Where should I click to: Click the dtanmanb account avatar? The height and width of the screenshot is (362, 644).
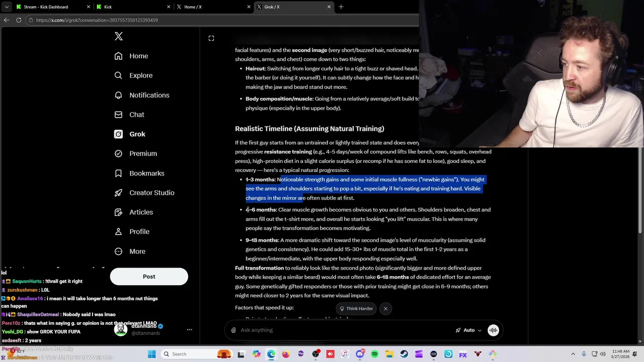(x=121, y=329)
